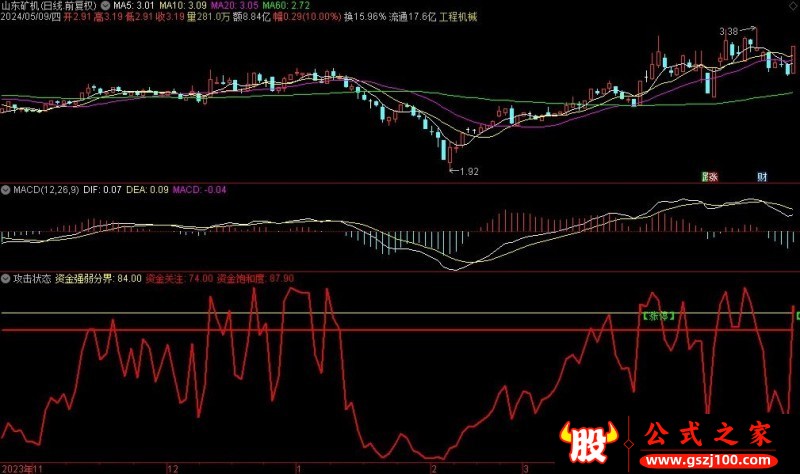This screenshot has height=474, width=800.
Task: Click the settings icon beside the stock name
Action: click(x=106, y=6)
